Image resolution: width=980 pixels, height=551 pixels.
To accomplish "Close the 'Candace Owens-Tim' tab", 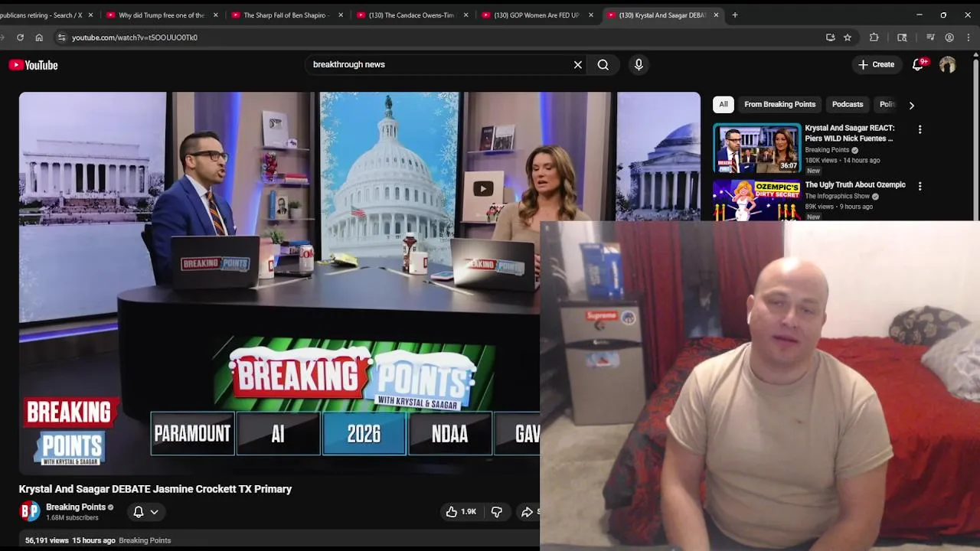I will [465, 15].
